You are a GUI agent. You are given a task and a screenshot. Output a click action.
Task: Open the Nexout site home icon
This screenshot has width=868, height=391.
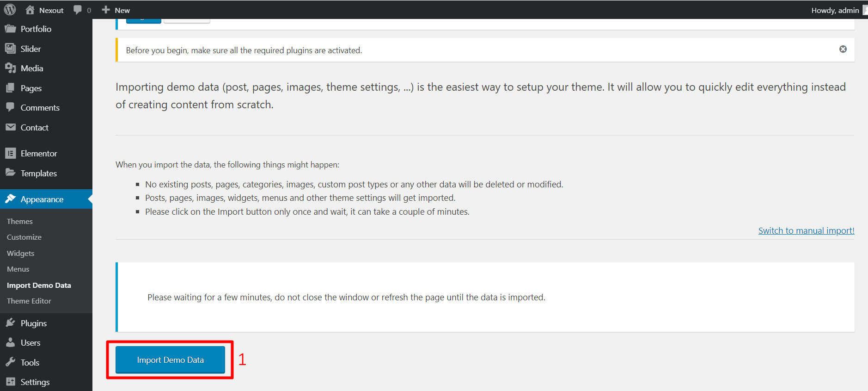click(x=30, y=10)
